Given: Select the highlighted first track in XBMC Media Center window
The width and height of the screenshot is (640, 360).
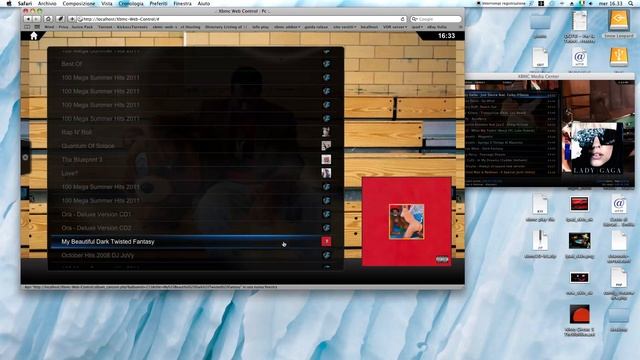Looking at the screenshot, I should point(512,95).
